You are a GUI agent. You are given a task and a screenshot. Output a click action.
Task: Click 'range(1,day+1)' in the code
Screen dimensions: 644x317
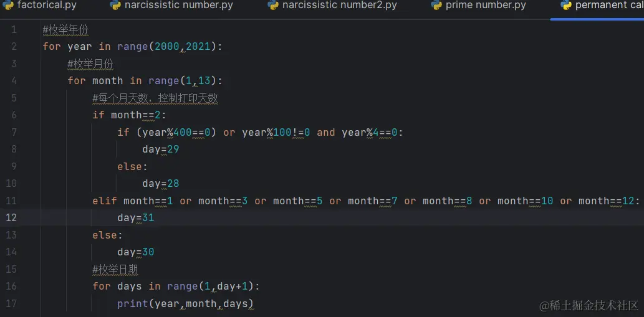(x=210, y=286)
